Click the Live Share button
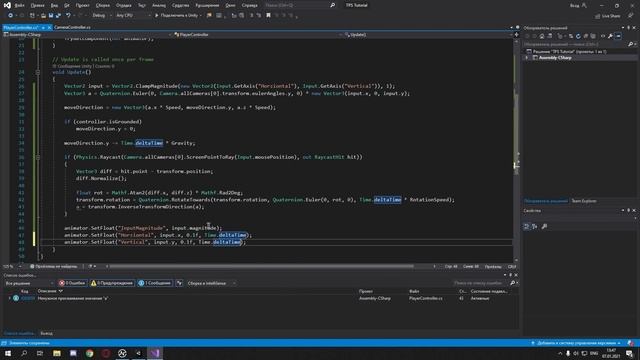The width and height of the screenshot is (640, 360). click(608, 16)
